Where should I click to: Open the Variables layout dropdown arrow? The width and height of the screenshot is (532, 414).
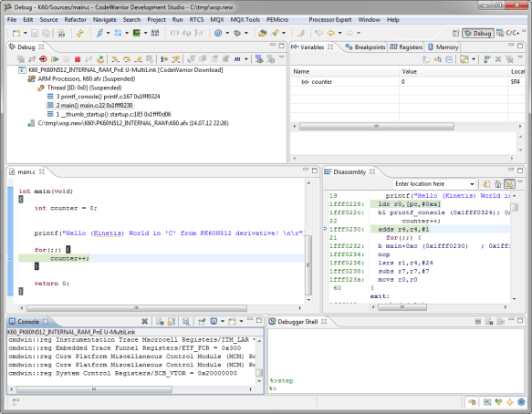(474, 59)
